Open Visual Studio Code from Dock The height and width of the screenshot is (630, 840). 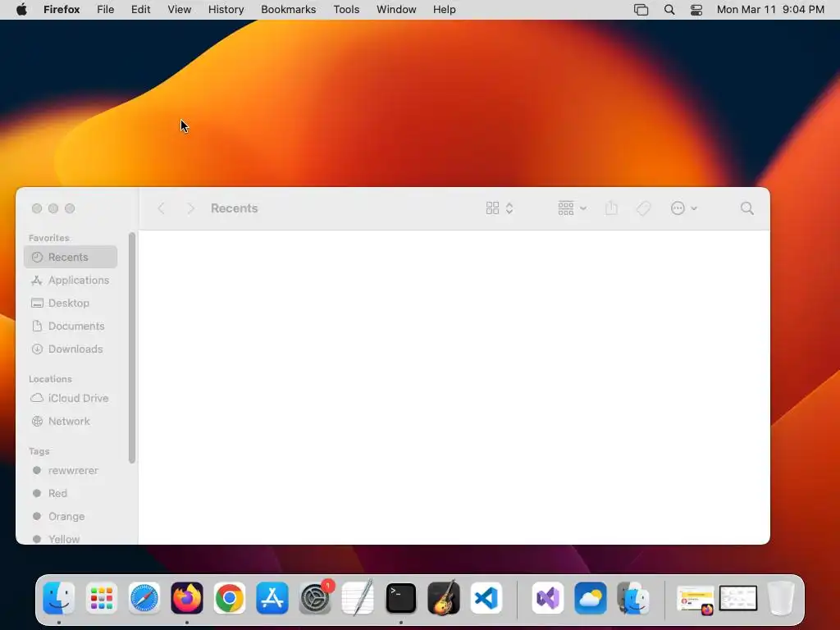point(486,598)
